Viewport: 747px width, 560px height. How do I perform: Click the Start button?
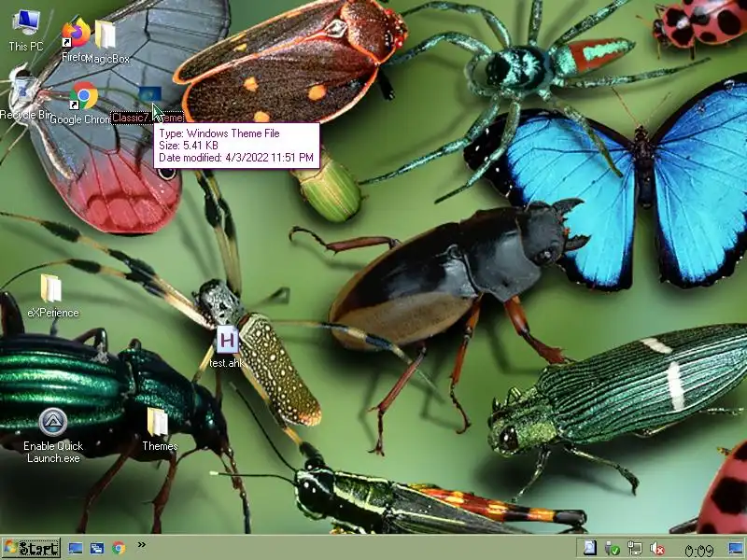(32, 549)
